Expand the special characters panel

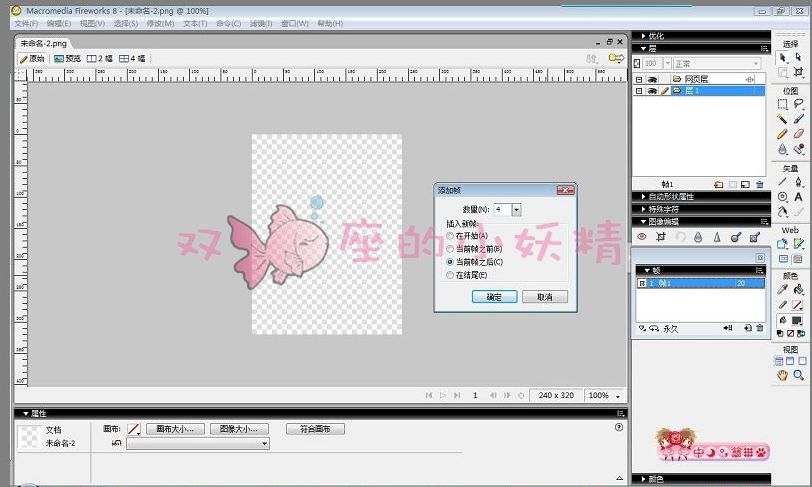point(643,209)
